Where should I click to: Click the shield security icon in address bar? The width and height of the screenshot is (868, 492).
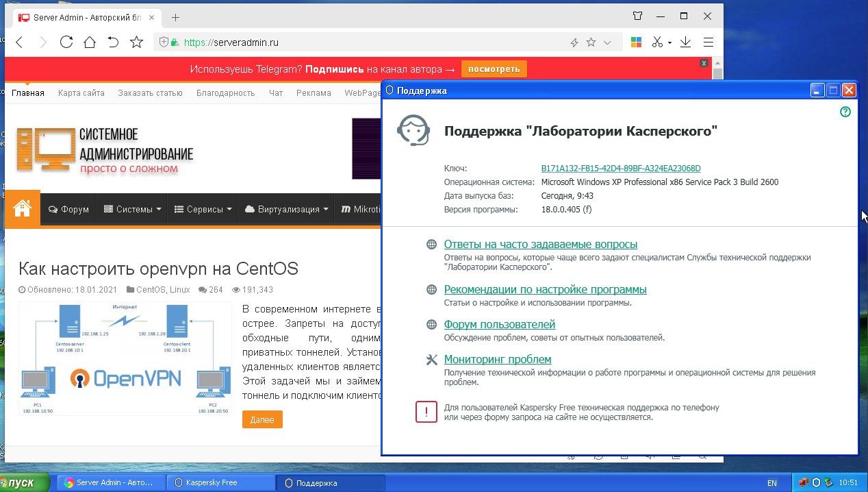[164, 42]
